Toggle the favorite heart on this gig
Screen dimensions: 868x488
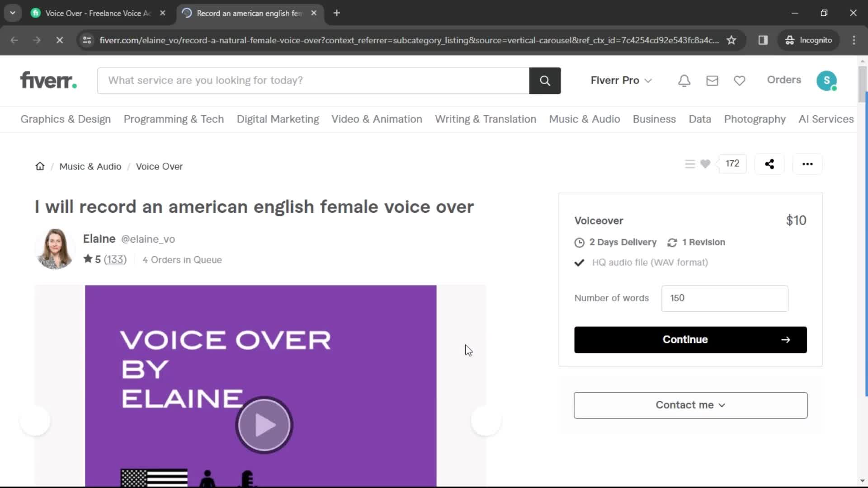tap(705, 164)
